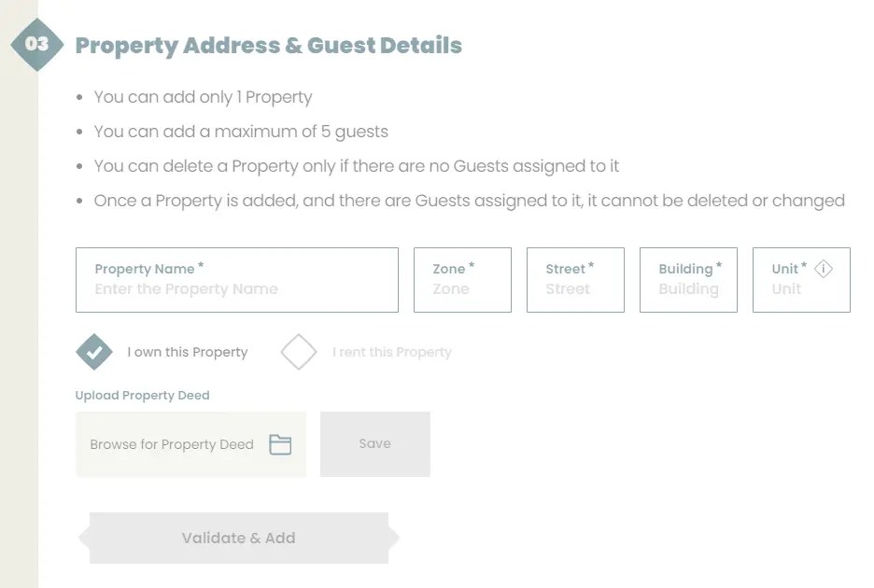Click the bullet about maximum 5 guests
874x588 pixels.
[x=241, y=132]
